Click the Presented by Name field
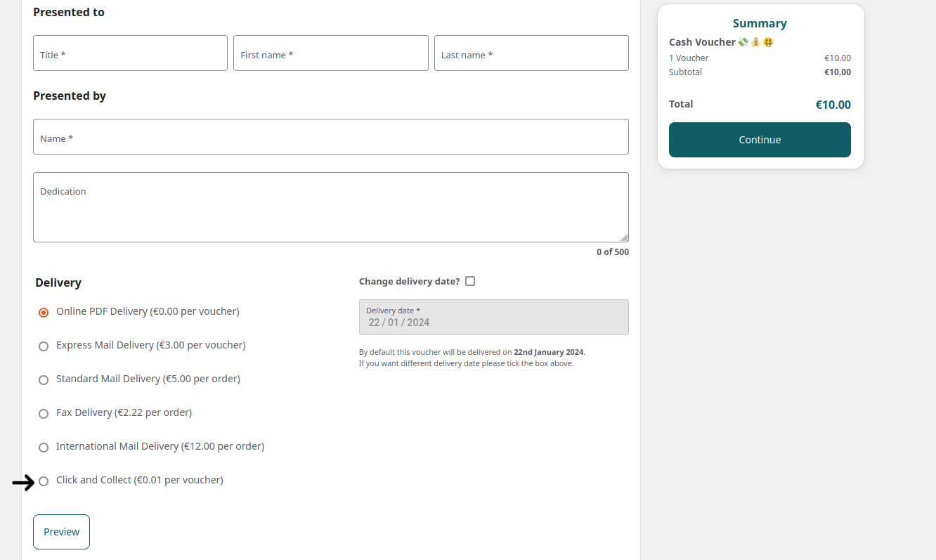Screen dimensions: 936x560 [331, 137]
